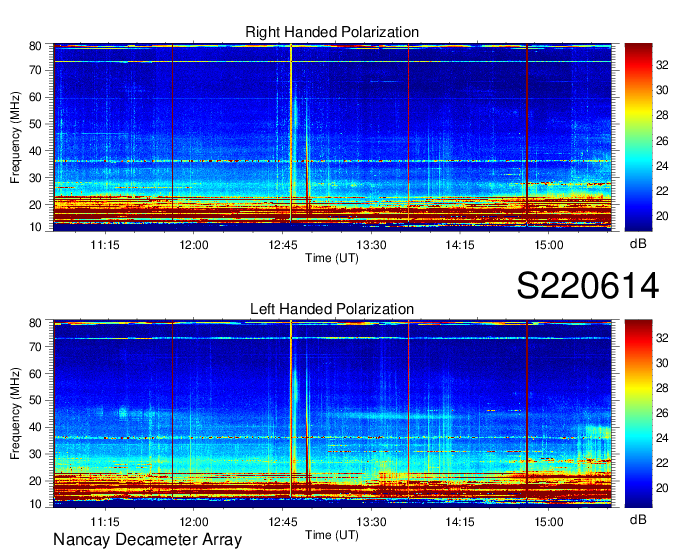Click the Left Handed plot's Frequency (MHz) axis label
Viewport: 680px width, 552px height.
15,414
